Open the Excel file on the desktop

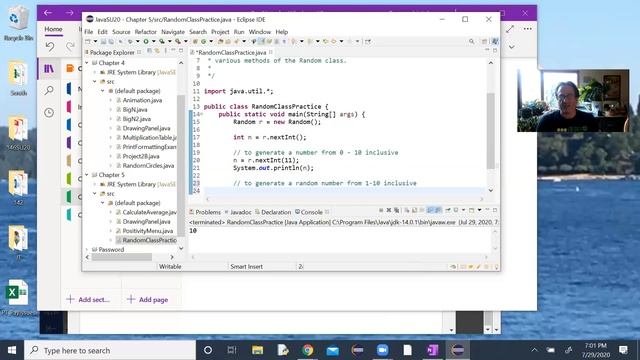coord(17,297)
